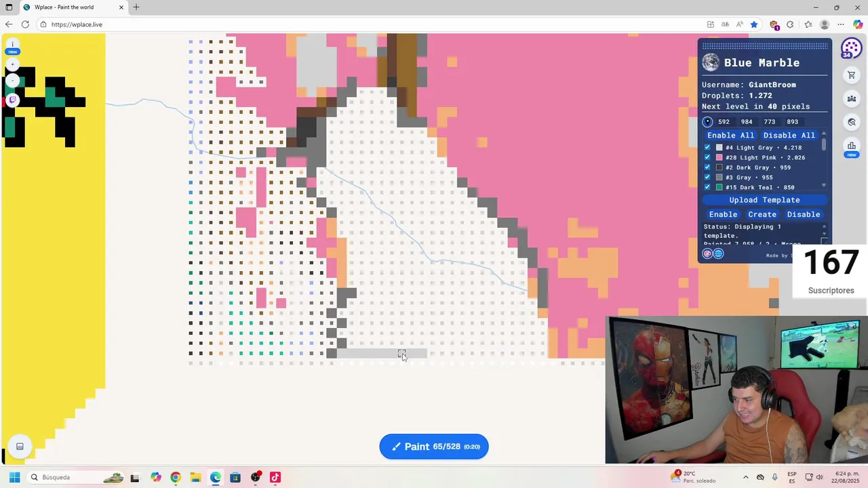Screen dimensions: 868x488
Task: Click the Blue Marble globe logo
Action: click(x=711, y=62)
